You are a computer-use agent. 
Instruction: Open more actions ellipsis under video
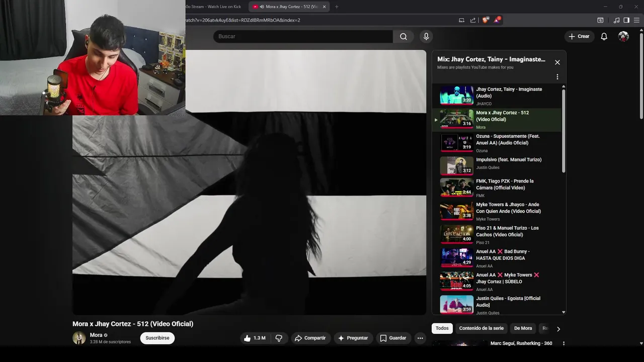(x=420, y=338)
